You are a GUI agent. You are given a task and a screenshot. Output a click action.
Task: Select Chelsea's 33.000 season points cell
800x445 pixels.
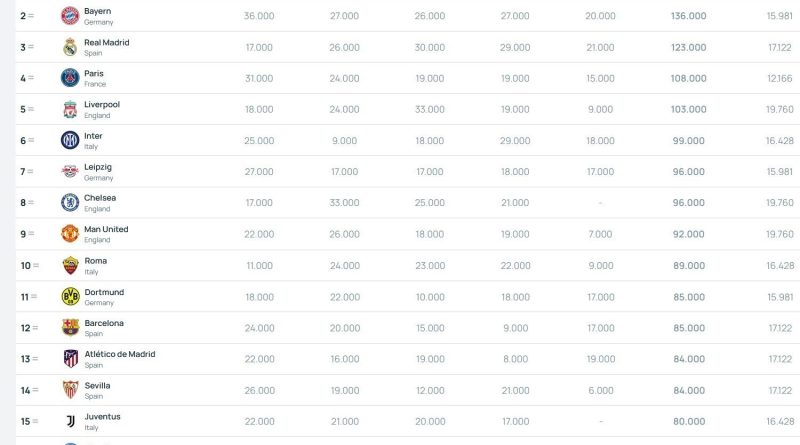pyautogui.click(x=344, y=203)
